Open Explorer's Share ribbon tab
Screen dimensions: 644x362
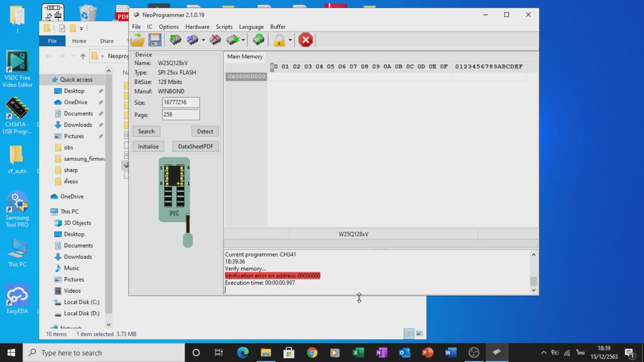pyautogui.click(x=107, y=41)
